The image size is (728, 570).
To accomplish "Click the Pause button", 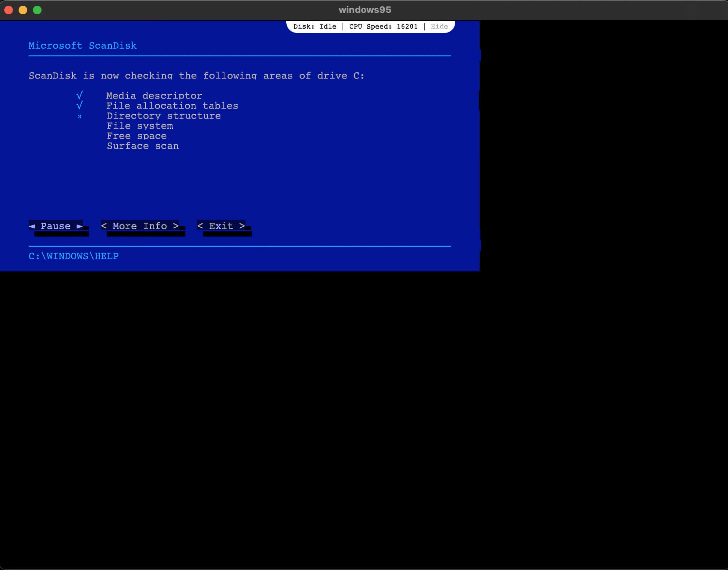I will pyautogui.click(x=56, y=226).
